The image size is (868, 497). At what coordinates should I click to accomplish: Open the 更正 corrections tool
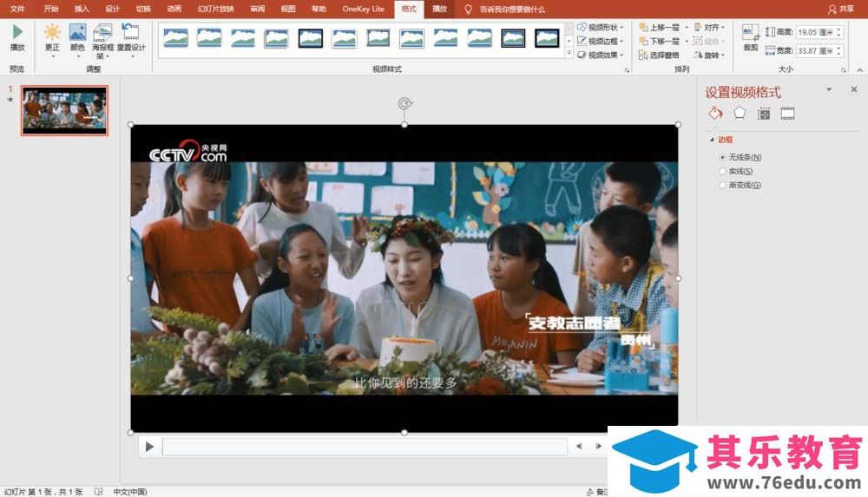point(52,40)
